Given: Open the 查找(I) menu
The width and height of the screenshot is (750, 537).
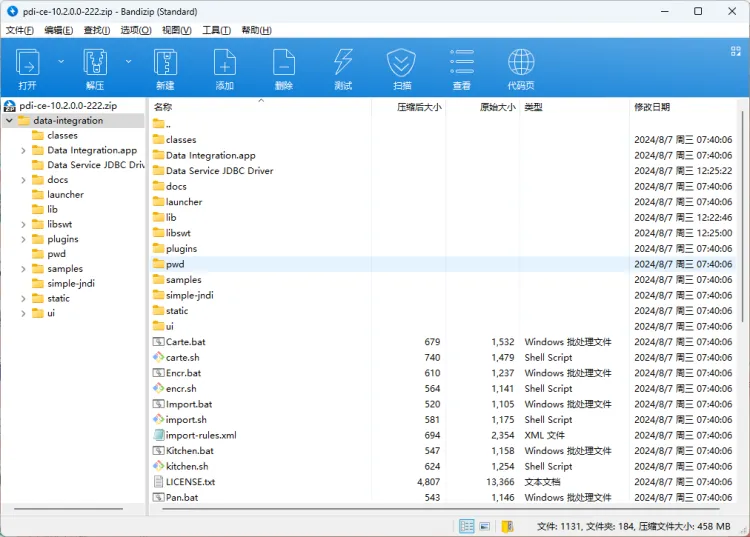Looking at the screenshot, I should [97, 30].
